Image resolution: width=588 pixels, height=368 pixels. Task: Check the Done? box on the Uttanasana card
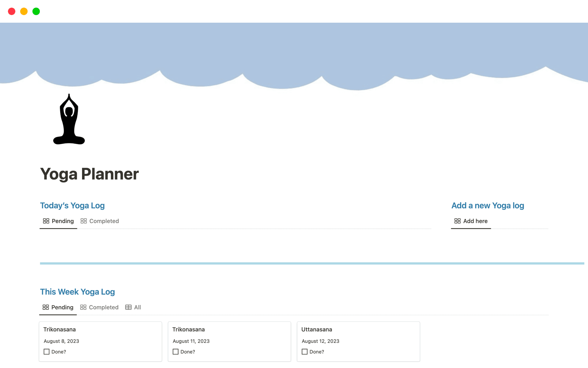pyautogui.click(x=304, y=351)
